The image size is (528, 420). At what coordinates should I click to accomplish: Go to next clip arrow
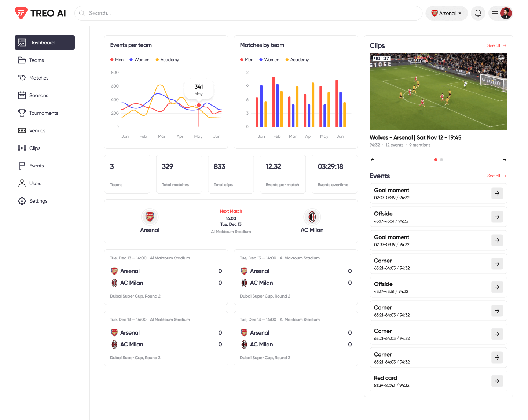(505, 159)
